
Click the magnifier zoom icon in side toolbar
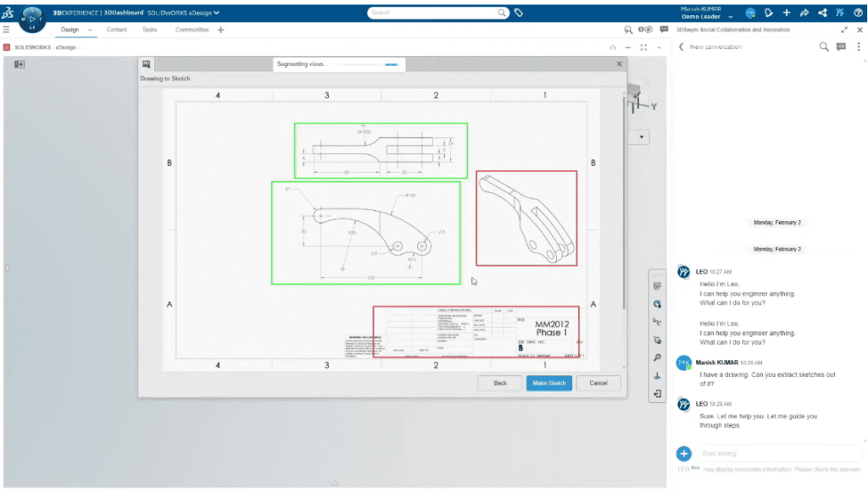[x=657, y=357]
